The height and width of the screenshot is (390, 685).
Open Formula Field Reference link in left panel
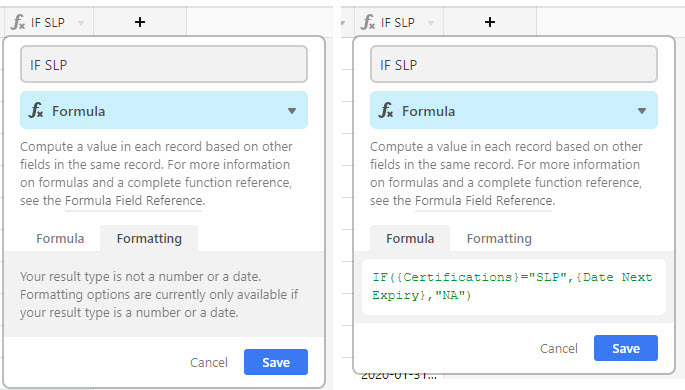(x=134, y=201)
